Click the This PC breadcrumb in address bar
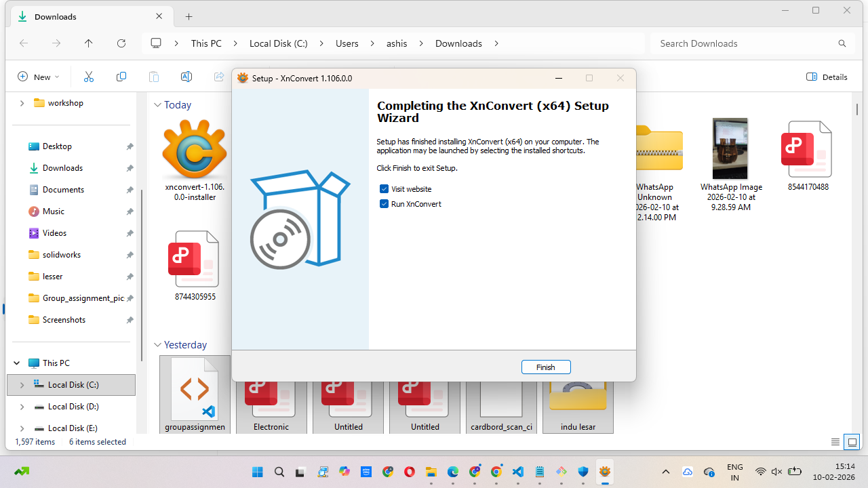 pyautogui.click(x=206, y=43)
